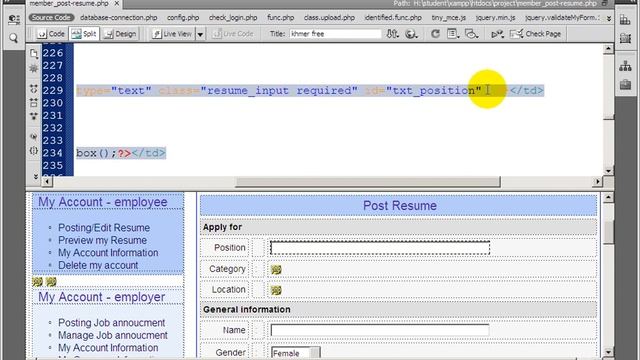
Task: Click the top icon in left collapsed panel
Action: click(x=13, y=19)
